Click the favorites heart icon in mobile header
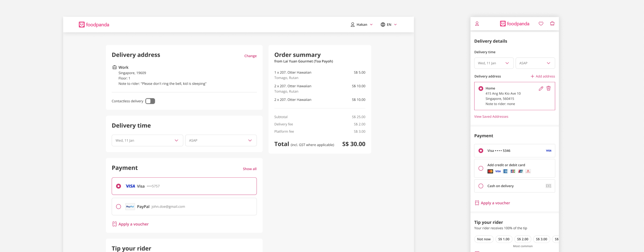This screenshot has width=644, height=252. pos(541,24)
